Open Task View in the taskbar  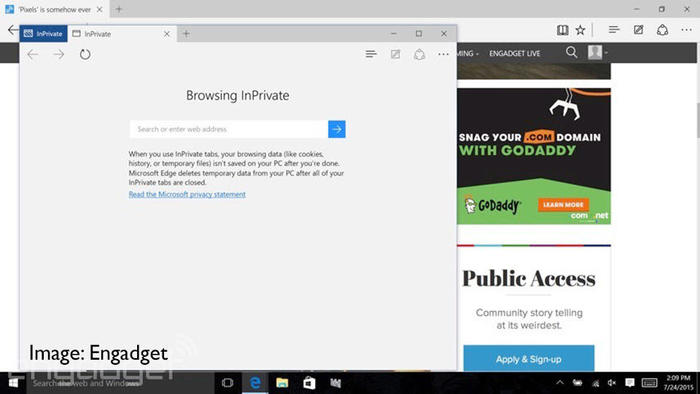click(x=228, y=383)
